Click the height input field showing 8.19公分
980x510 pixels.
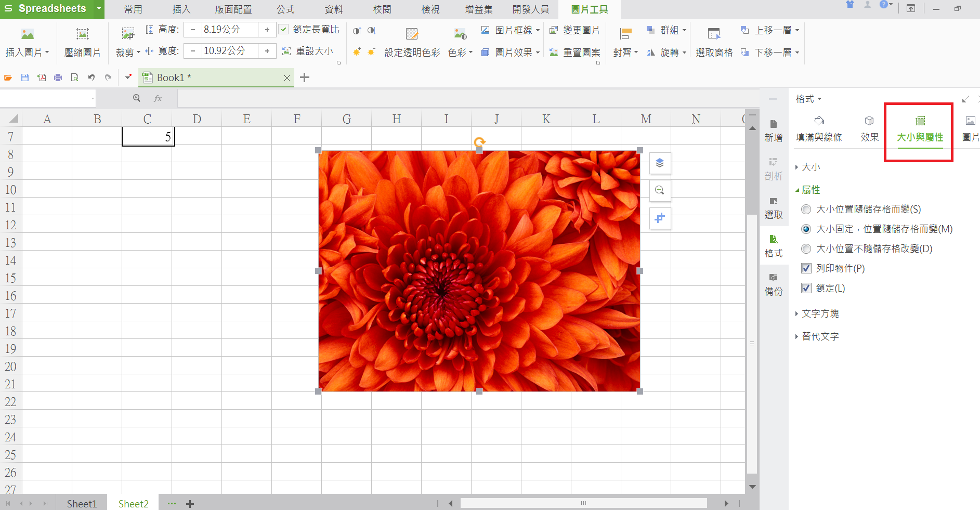(x=230, y=30)
